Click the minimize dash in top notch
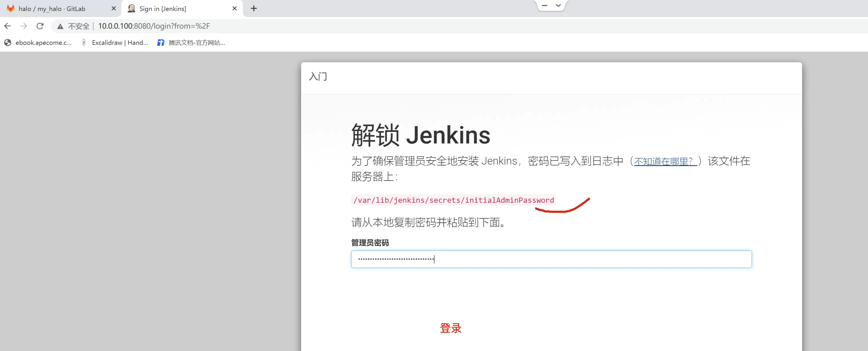Image resolution: width=868 pixels, height=351 pixels. [x=545, y=6]
